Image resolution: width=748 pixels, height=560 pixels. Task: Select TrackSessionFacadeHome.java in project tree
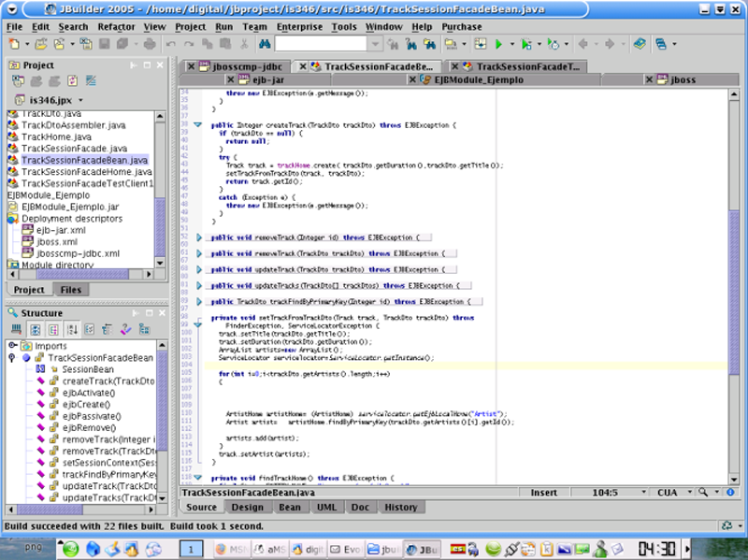(x=86, y=172)
